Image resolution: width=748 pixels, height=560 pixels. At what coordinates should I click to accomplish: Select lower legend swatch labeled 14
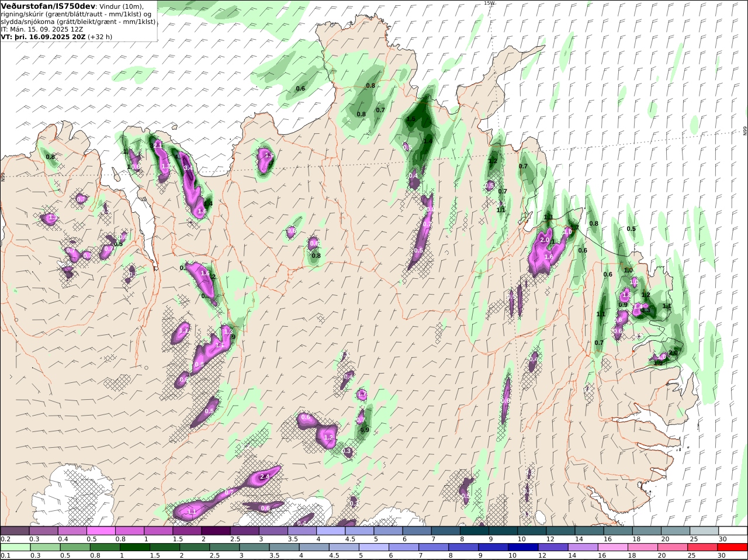583,547
